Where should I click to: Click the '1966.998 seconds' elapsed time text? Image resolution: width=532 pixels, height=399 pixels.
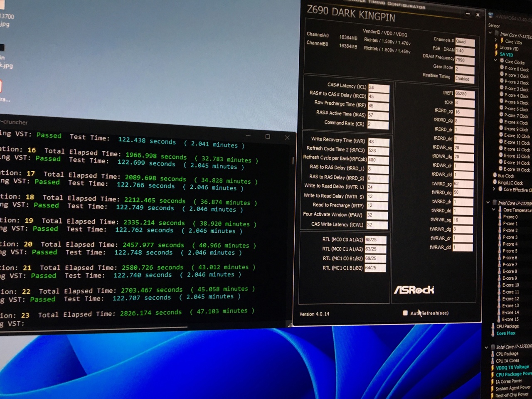[x=156, y=156]
